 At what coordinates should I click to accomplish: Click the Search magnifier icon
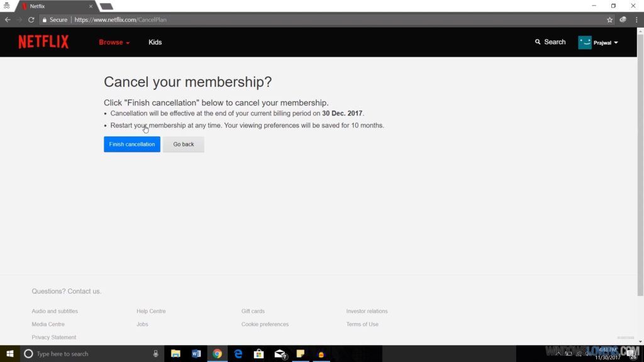pyautogui.click(x=538, y=42)
